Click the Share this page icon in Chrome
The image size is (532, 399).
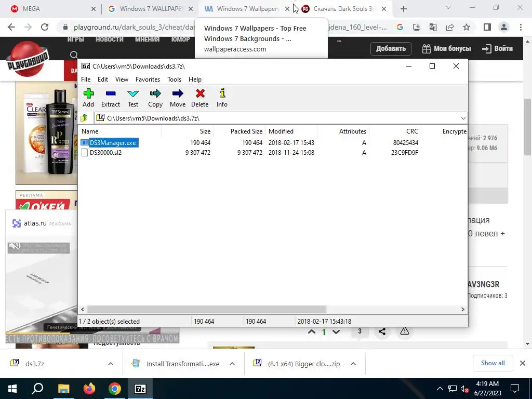coord(450,27)
